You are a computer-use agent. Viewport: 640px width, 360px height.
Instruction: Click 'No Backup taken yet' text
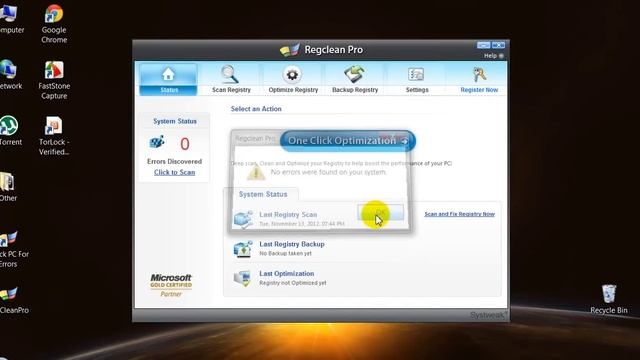point(285,253)
